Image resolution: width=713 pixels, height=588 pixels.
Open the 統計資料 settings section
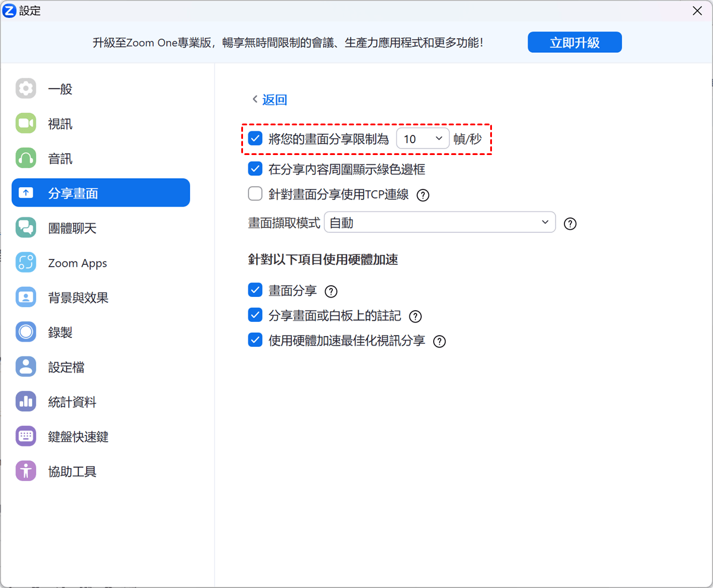coord(101,402)
